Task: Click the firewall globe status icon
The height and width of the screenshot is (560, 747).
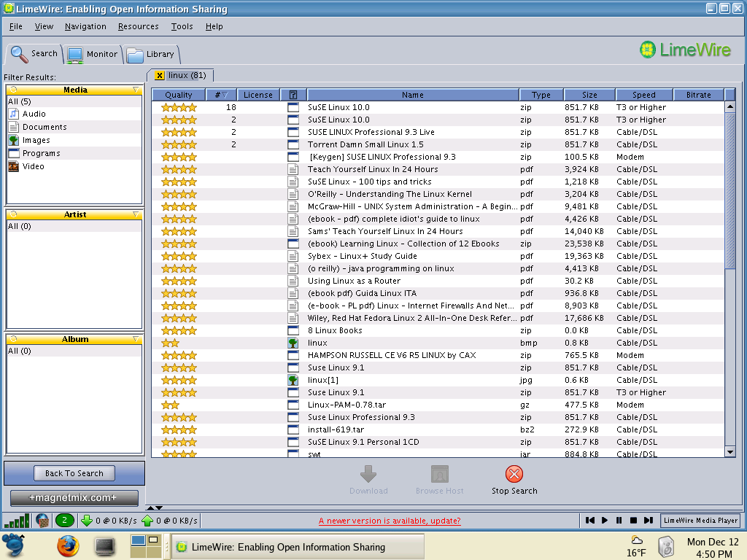Action: 42,521
